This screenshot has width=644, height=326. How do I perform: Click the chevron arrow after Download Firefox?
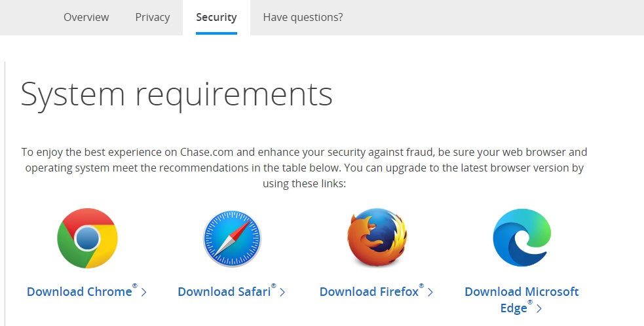pos(430,292)
